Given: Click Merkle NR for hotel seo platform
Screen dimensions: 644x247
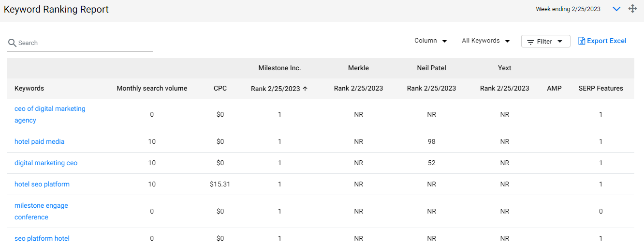Looking at the screenshot, I should 358,185.
